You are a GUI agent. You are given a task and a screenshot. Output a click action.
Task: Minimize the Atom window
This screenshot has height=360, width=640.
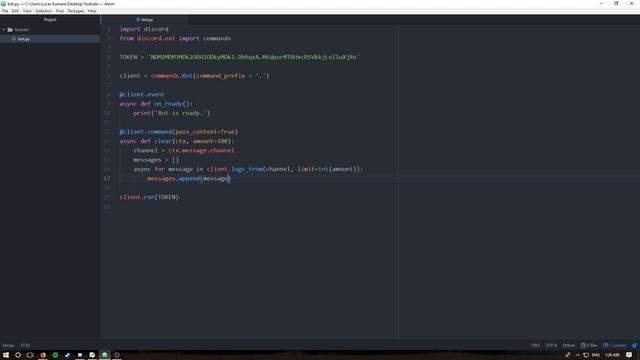(x=601, y=4)
